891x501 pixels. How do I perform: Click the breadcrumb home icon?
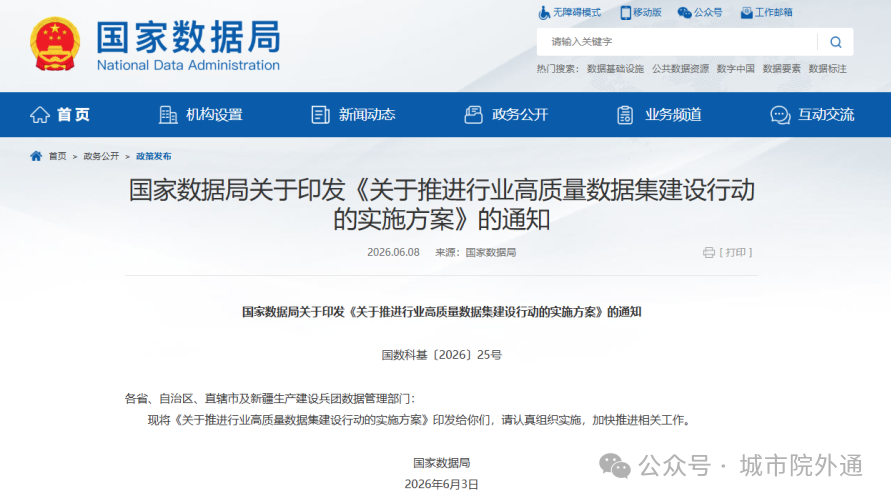pyautogui.click(x=36, y=156)
